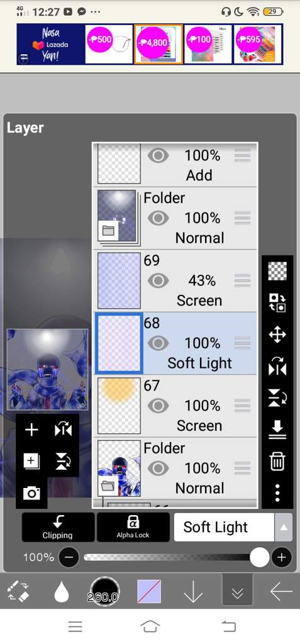The width and height of the screenshot is (300, 644).
Task: Open camera import layer option
Action: tap(31, 493)
